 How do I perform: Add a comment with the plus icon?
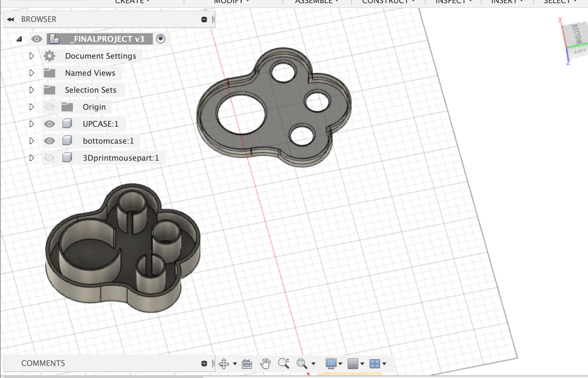204,363
